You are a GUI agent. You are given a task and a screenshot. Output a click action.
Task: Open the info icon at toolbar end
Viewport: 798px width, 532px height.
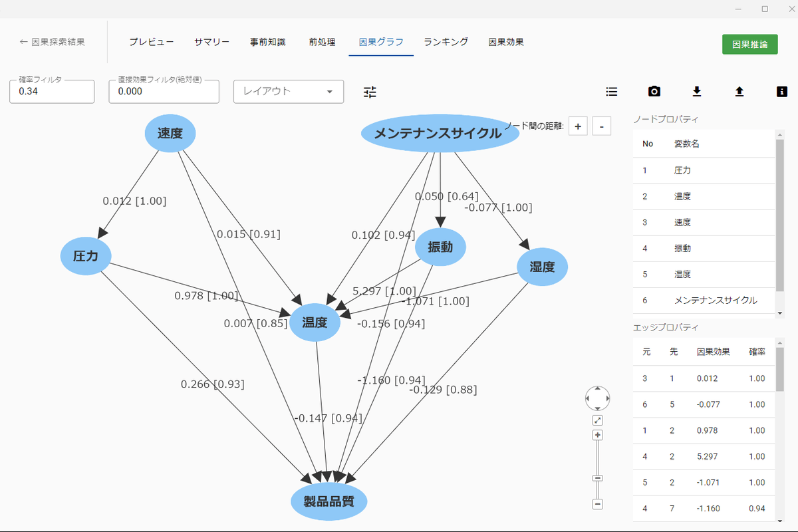(781, 92)
